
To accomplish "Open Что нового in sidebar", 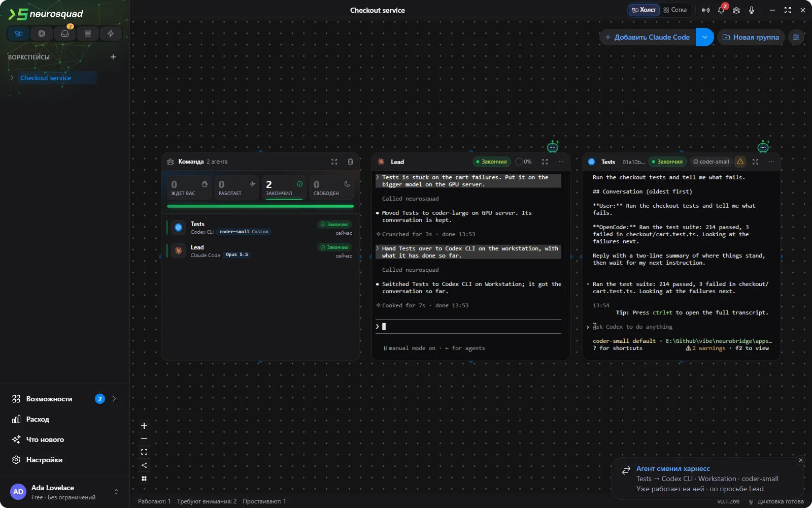I will 65,439.
